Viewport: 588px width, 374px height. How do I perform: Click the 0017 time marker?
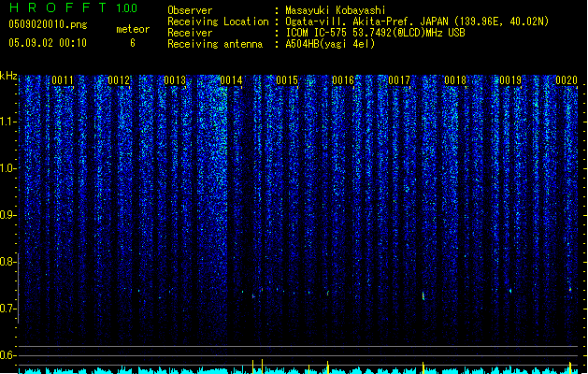399,80
